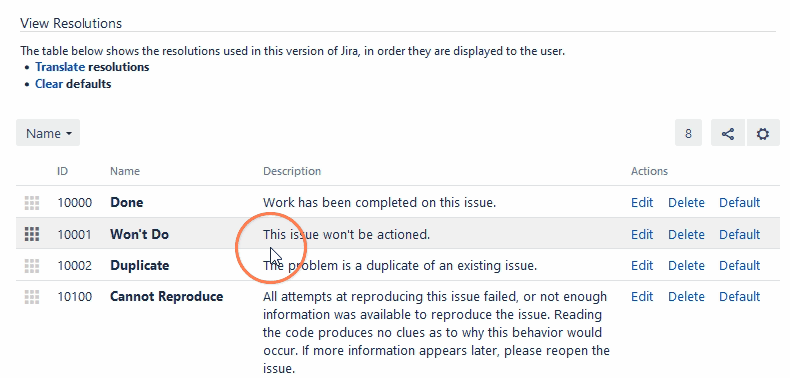Click the drag handle next to Cannot Reproduce

(x=32, y=296)
